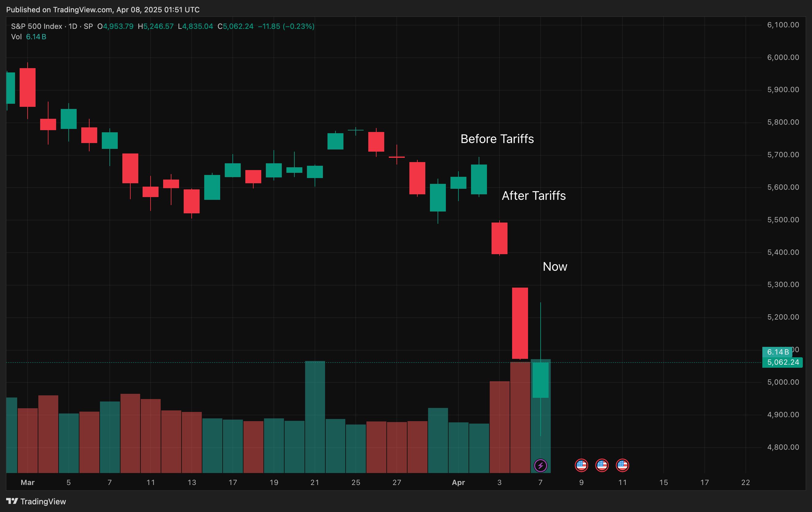Viewport: 812px width, 512px height.
Task: Click the purple lightning event icon
Action: pos(540,465)
